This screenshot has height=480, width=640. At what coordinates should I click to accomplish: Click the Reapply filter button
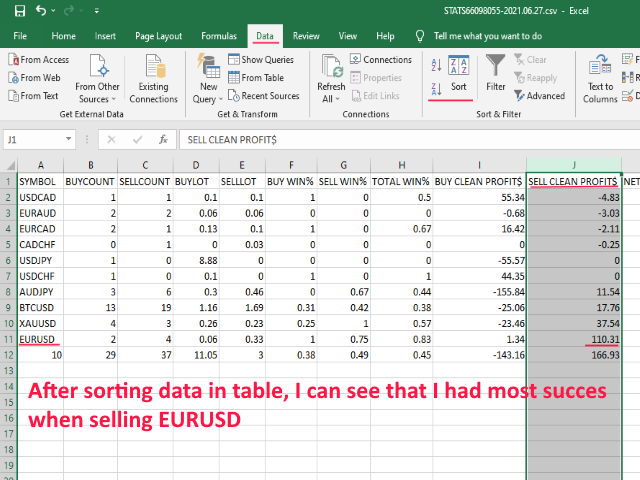click(536, 78)
